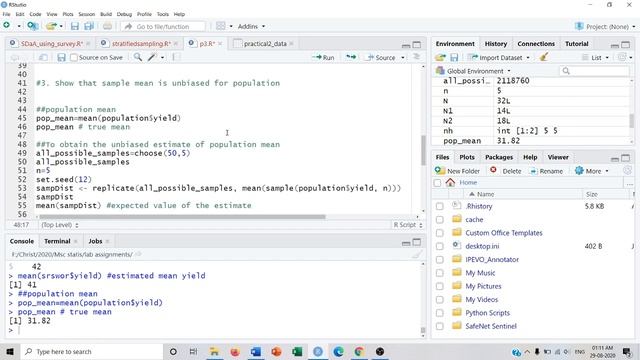Refresh the Environment pane
This screenshot has width=640, height=360.
coord(622,57)
